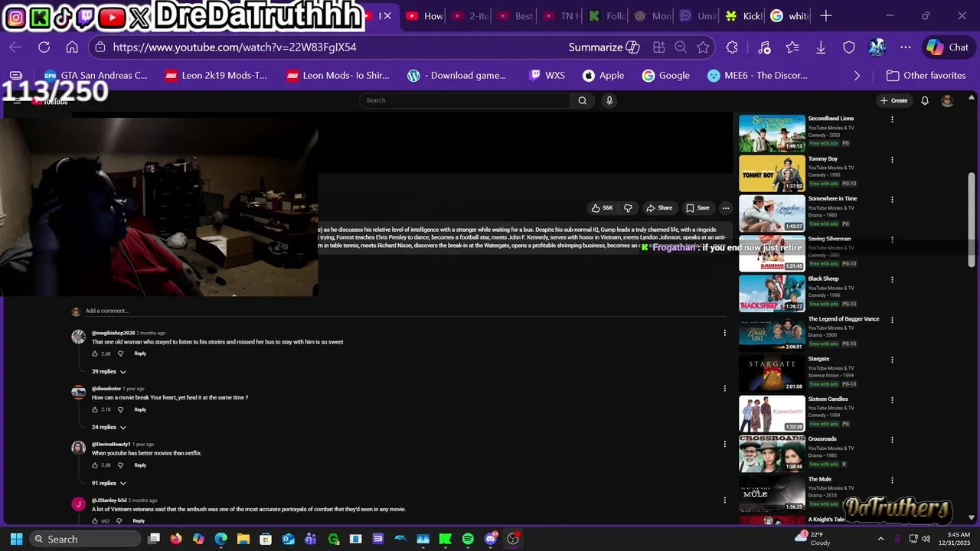The height and width of the screenshot is (551, 980).
Task: Open GTA San Andreas bookmark
Action: tap(96, 76)
